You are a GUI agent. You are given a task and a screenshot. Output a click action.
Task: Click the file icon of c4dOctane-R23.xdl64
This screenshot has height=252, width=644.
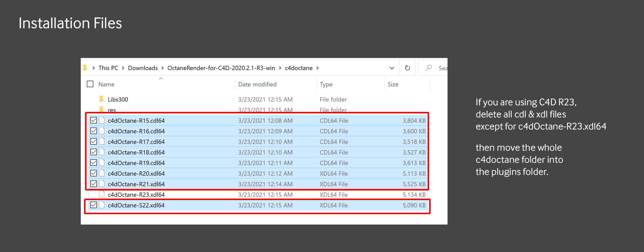[102, 194]
